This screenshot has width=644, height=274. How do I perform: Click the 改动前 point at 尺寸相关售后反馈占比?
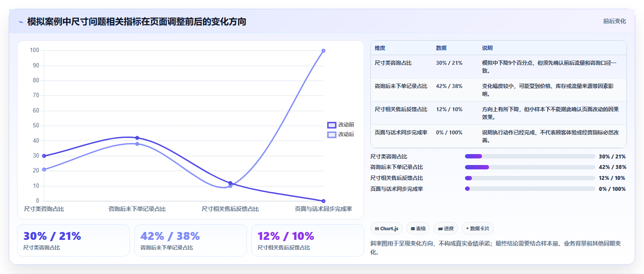230,183
